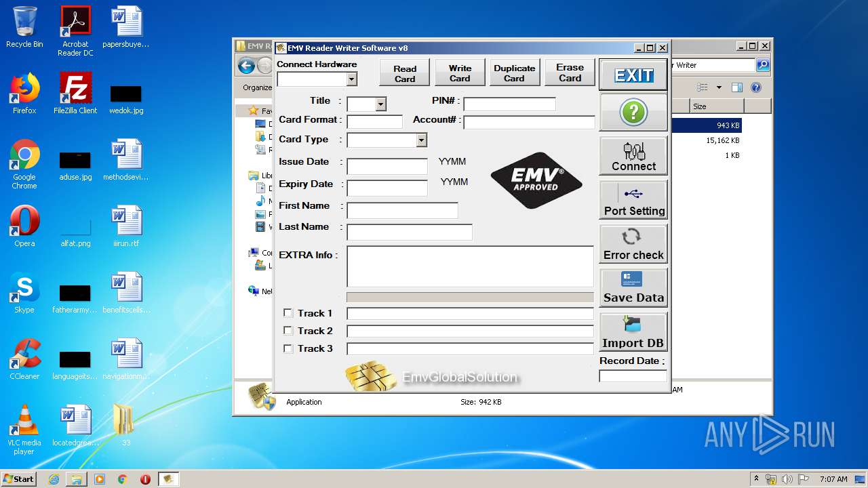This screenshot has height=488, width=868.
Task: Click the EXTRA Info text area
Action: click(470, 266)
